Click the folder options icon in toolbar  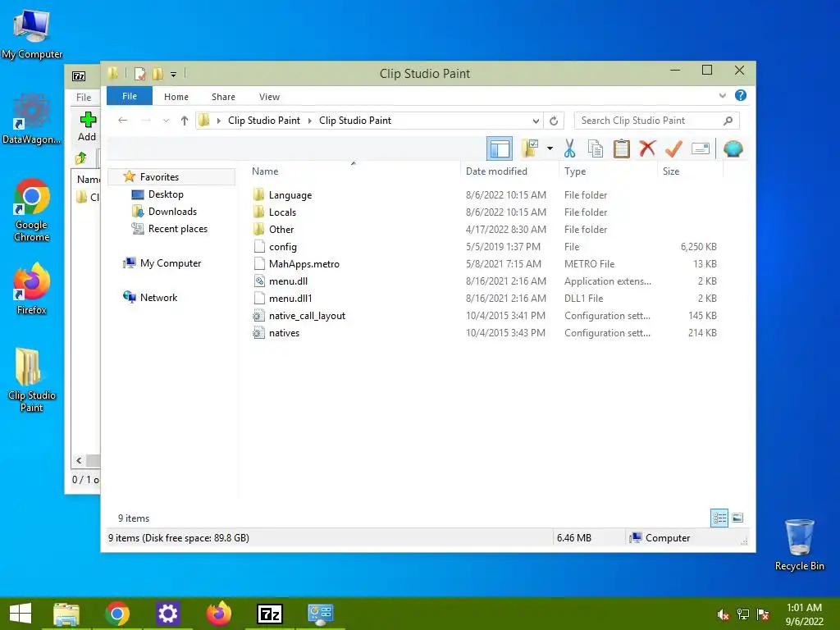pyautogui.click(x=530, y=148)
